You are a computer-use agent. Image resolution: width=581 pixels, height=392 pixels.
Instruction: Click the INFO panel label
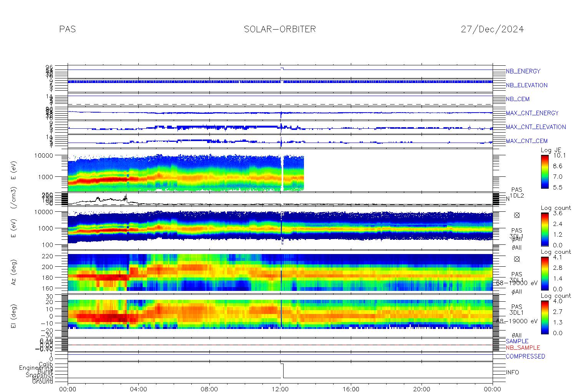(512, 372)
